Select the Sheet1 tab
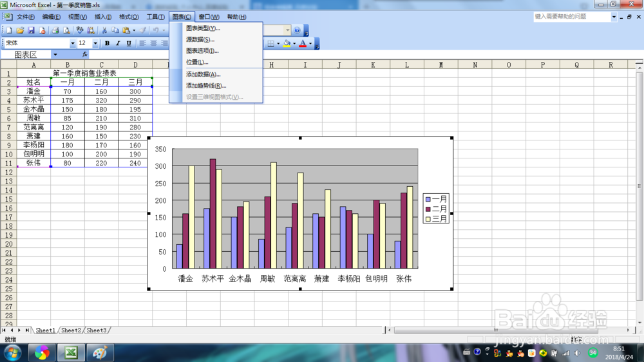644x362 pixels. coord(45,330)
